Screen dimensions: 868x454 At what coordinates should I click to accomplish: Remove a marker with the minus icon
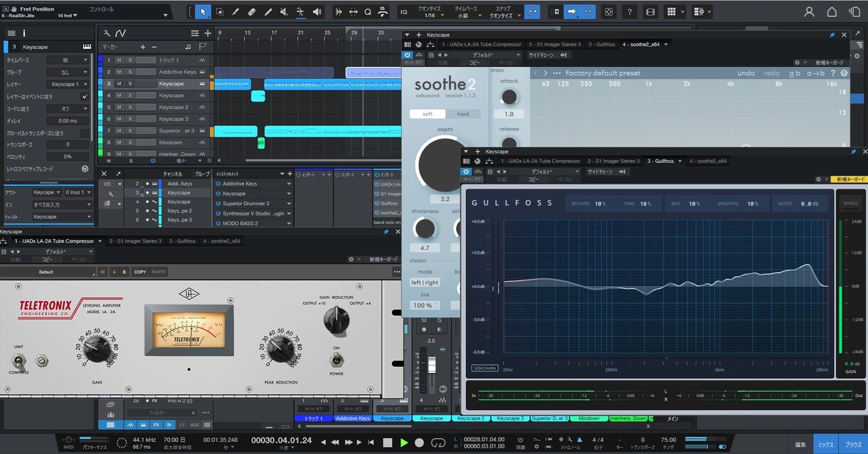click(x=154, y=47)
